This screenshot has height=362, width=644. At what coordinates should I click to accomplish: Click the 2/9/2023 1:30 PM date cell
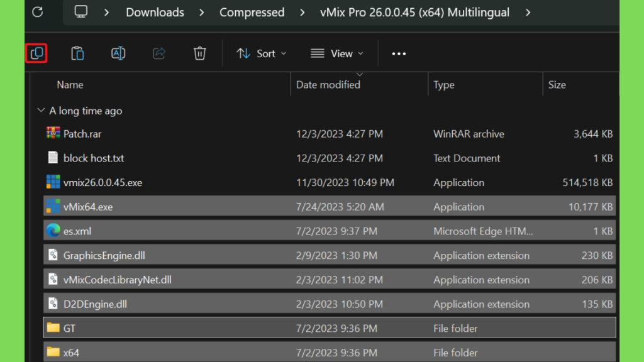(x=336, y=255)
